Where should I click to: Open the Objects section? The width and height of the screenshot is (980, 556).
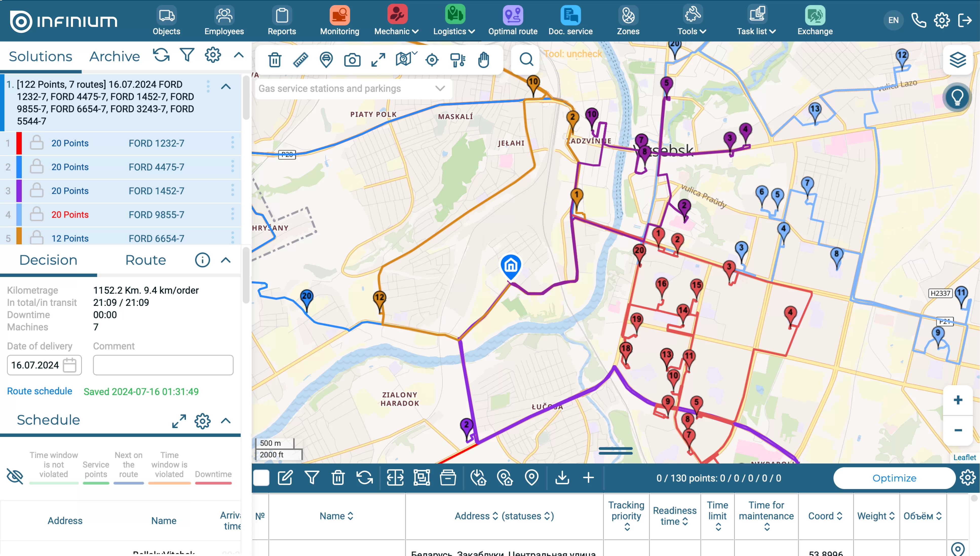(166, 21)
